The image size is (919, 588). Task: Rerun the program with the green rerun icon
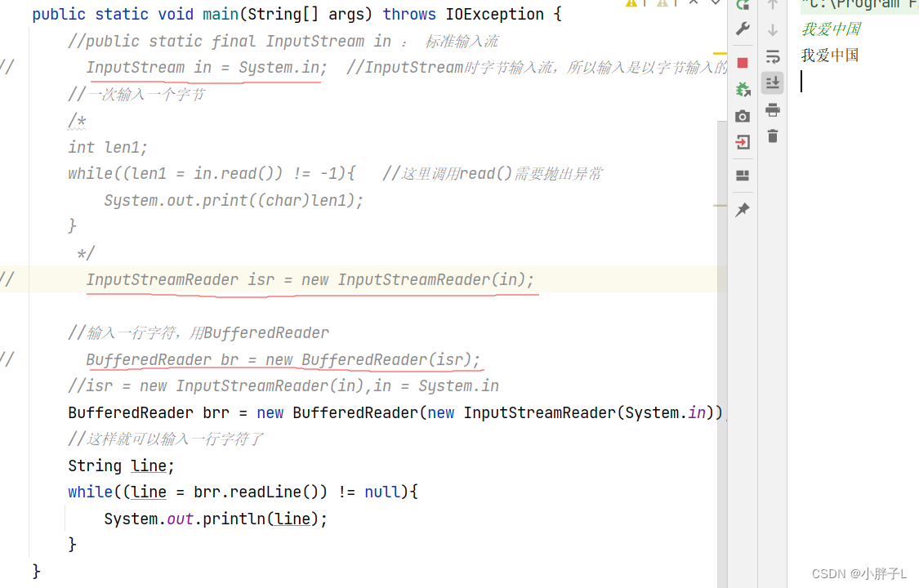pos(743,7)
